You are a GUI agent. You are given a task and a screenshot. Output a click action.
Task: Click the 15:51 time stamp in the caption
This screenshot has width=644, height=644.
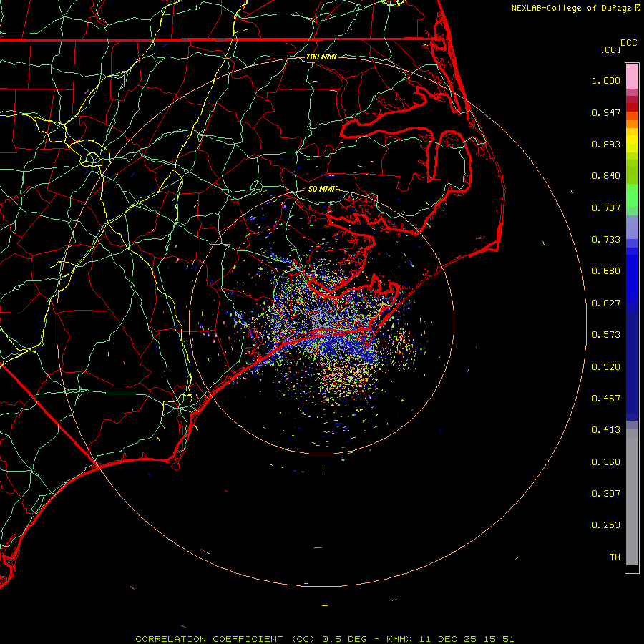(x=498, y=639)
